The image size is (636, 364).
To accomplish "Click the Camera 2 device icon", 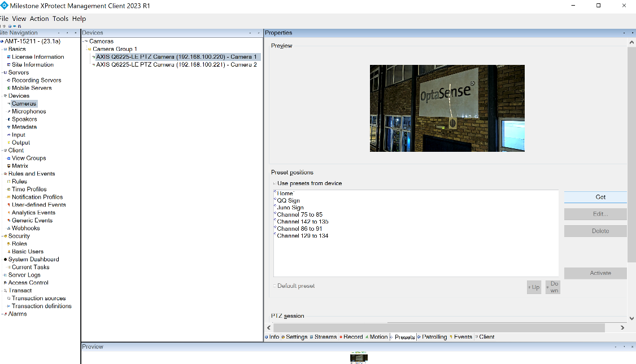I will point(93,65).
